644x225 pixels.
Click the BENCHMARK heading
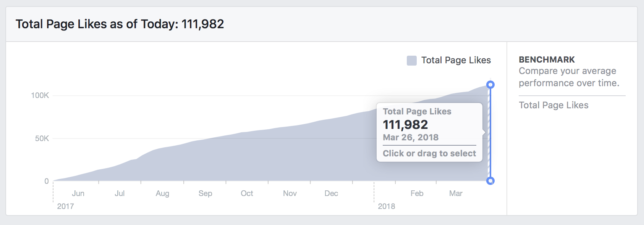pyautogui.click(x=547, y=59)
